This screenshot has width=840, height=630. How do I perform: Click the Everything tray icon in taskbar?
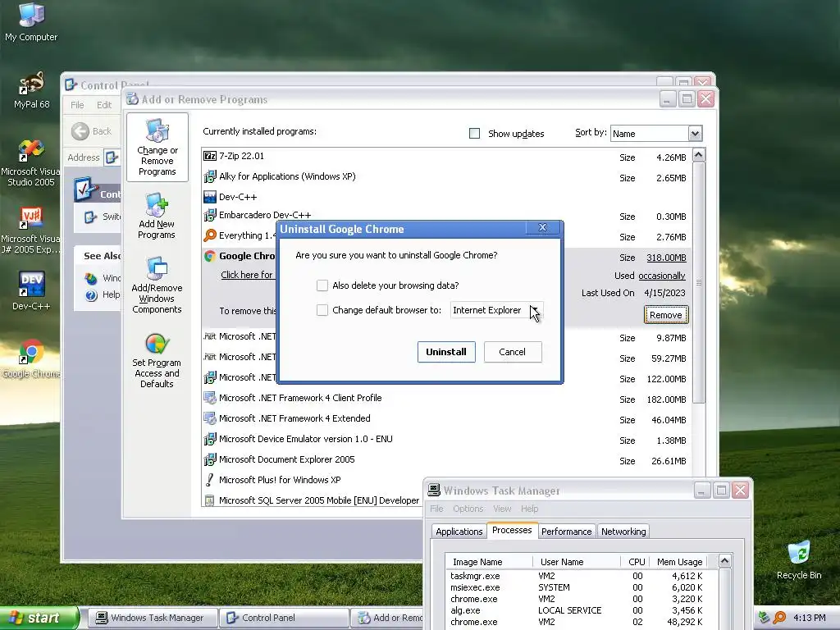(780, 618)
